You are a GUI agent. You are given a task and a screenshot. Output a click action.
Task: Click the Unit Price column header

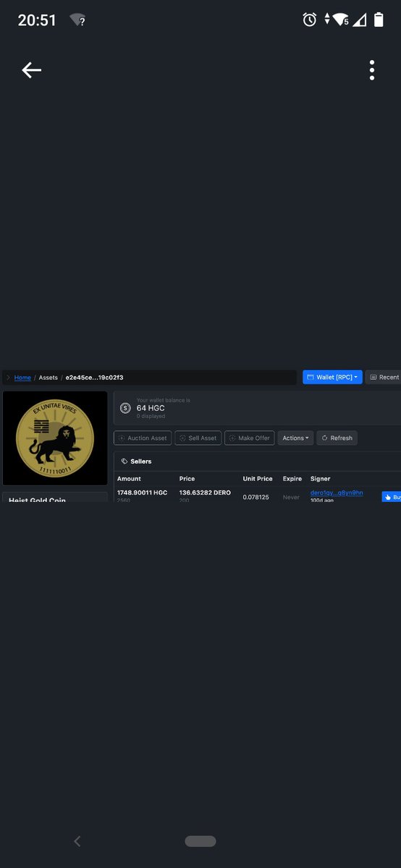(x=258, y=479)
